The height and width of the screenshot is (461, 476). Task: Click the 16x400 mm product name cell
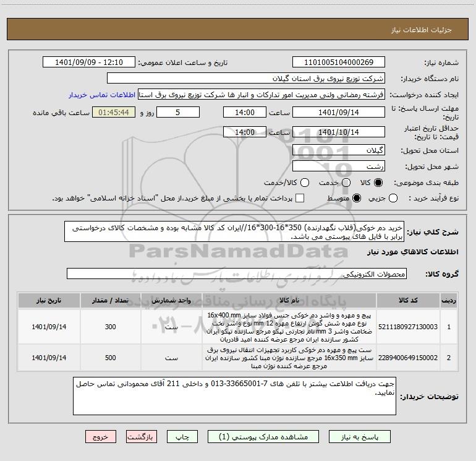(289, 327)
